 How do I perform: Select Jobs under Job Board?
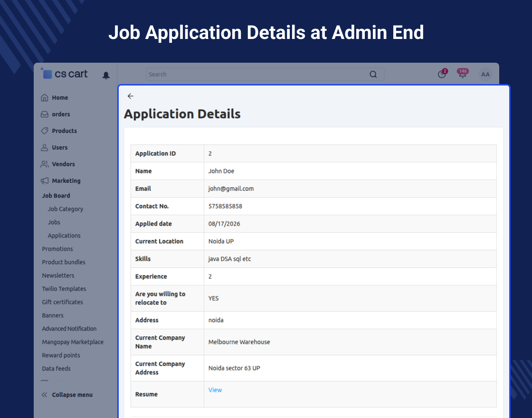click(x=54, y=222)
